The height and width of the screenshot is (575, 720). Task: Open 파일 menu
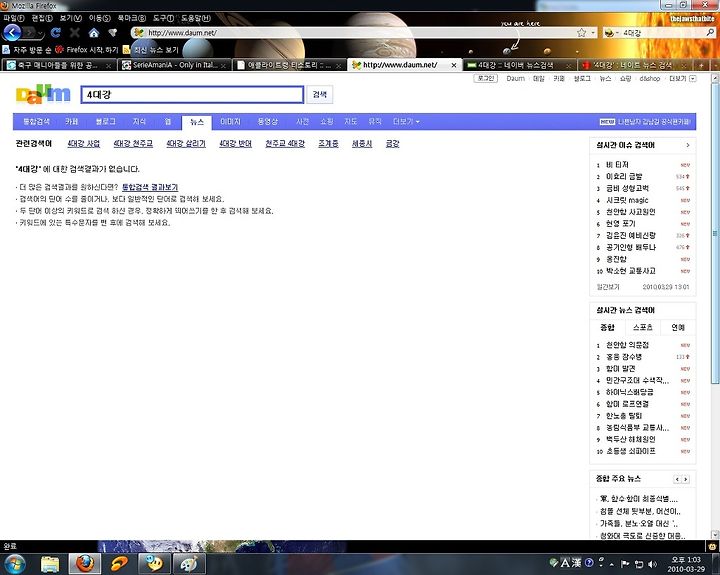click(x=14, y=18)
